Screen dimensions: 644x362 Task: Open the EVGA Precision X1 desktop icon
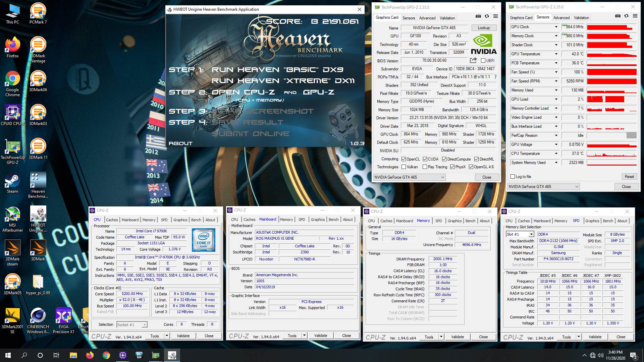tap(63, 320)
